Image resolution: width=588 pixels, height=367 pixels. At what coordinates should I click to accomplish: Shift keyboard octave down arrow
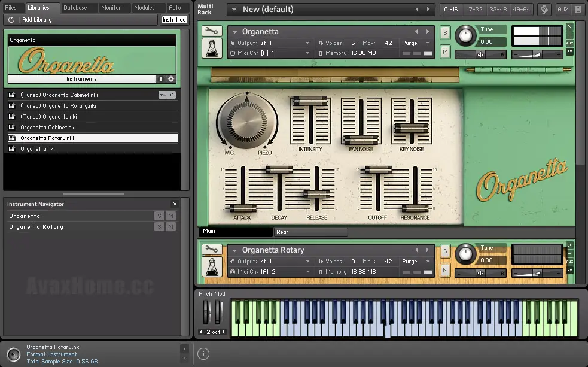click(200, 332)
